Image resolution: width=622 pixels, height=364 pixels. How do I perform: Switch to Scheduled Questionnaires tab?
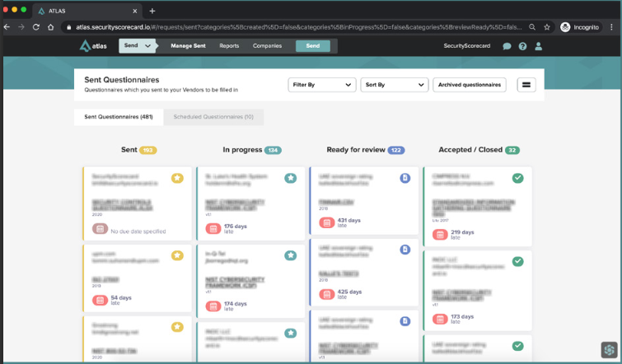point(213,117)
